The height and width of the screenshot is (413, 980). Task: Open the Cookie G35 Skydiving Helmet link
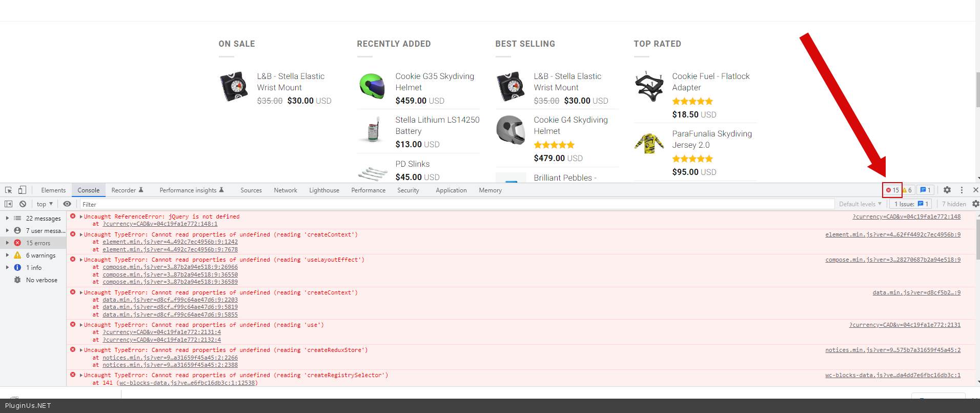(x=435, y=82)
